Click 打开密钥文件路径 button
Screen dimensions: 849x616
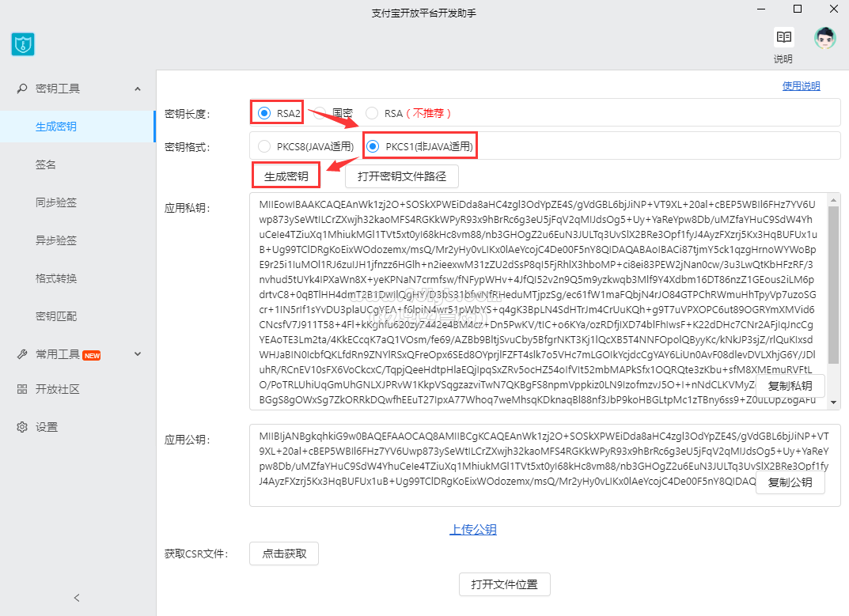[x=402, y=176]
